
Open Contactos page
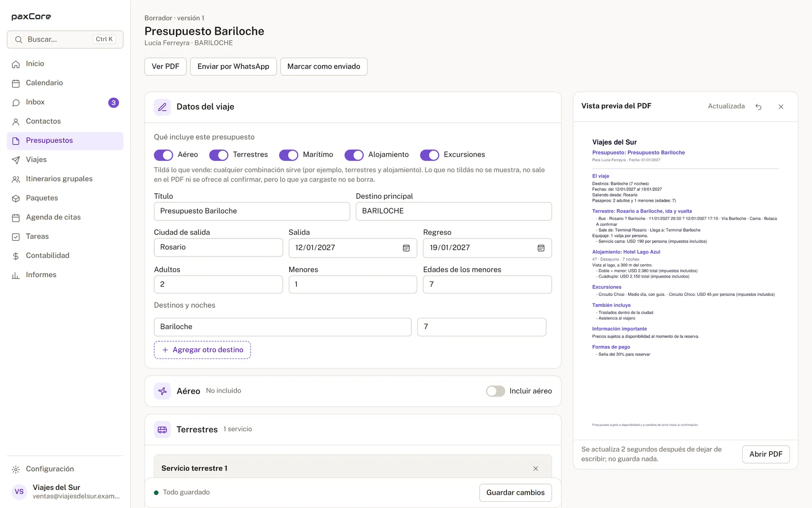tap(65, 121)
